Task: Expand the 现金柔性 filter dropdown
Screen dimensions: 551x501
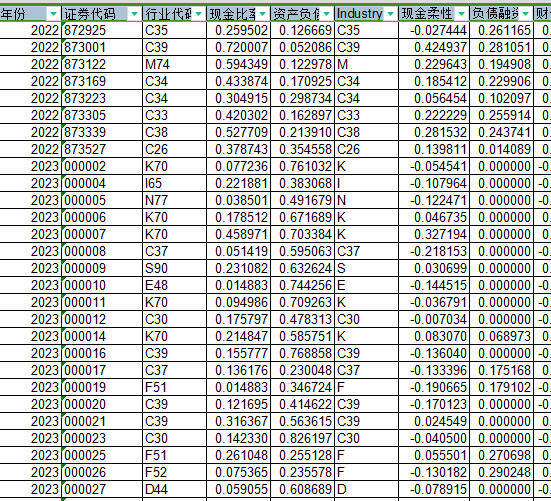Action: (x=462, y=14)
